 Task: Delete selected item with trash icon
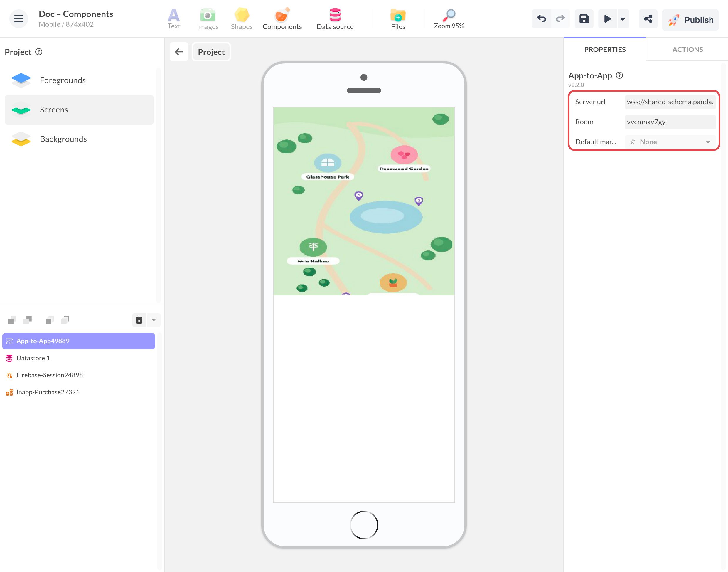pyautogui.click(x=139, y=320)
